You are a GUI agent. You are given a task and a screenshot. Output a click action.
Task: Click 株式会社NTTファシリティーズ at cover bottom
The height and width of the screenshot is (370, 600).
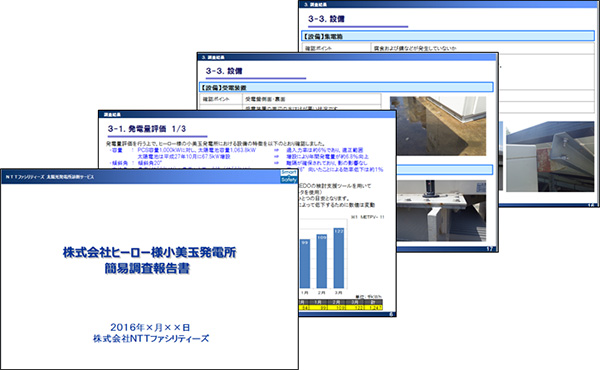click(x=151, y=339)
